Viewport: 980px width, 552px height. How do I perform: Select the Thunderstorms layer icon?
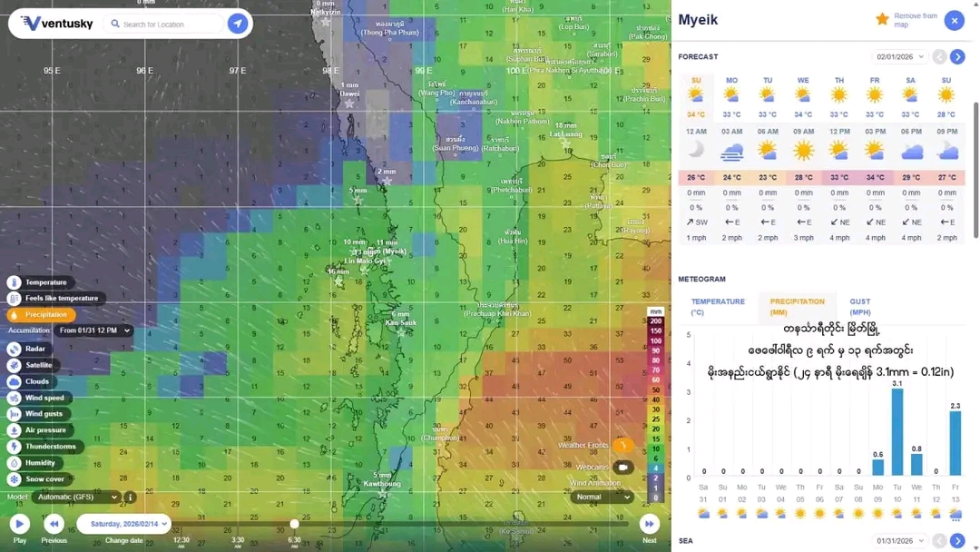point(14,447)
